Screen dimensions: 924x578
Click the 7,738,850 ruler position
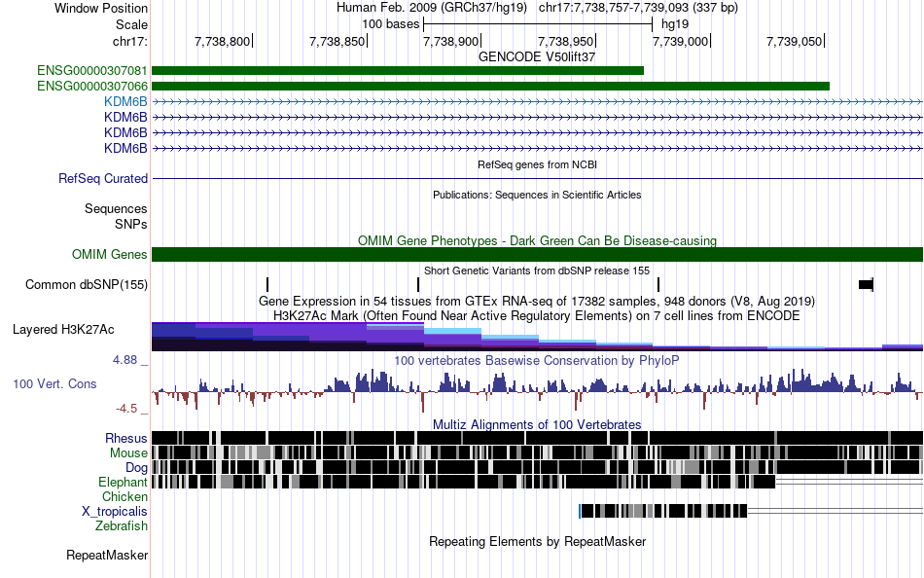337,41
